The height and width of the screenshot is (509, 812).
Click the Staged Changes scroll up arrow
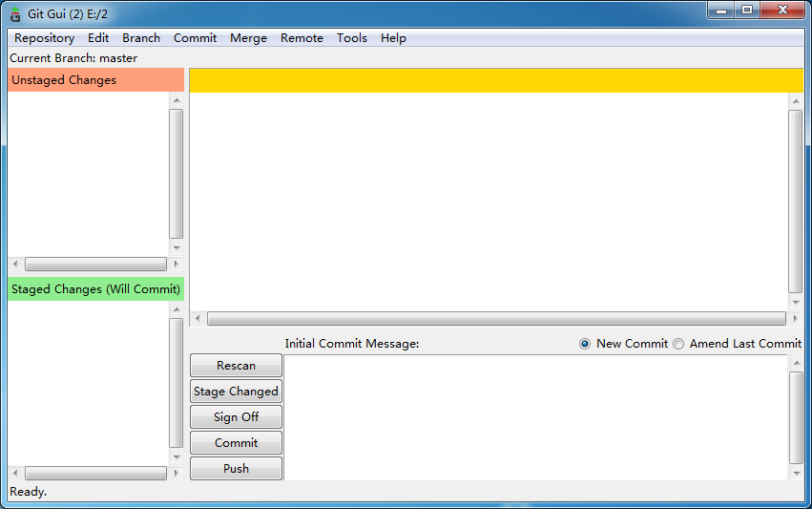point(177,309)
